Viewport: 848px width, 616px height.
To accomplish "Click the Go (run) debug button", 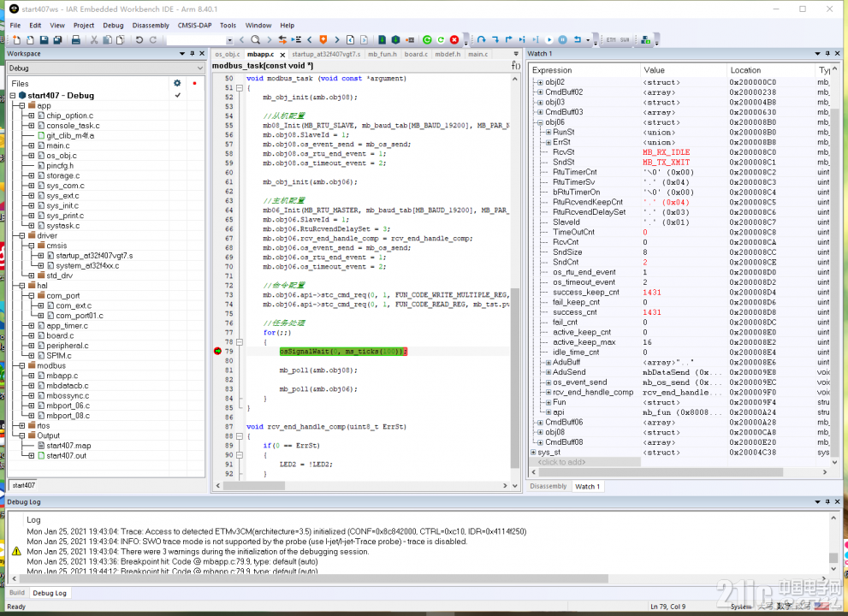I will (549, 40).
